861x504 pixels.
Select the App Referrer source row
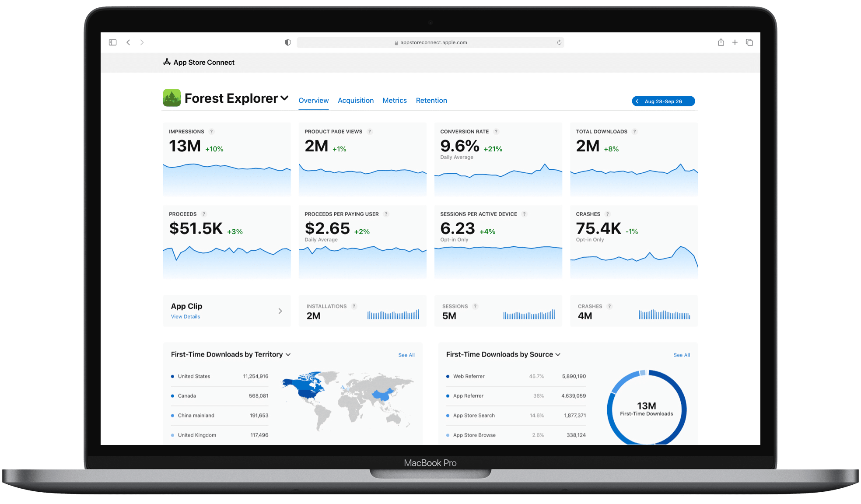pyautogui.click(x=516, y=396)
